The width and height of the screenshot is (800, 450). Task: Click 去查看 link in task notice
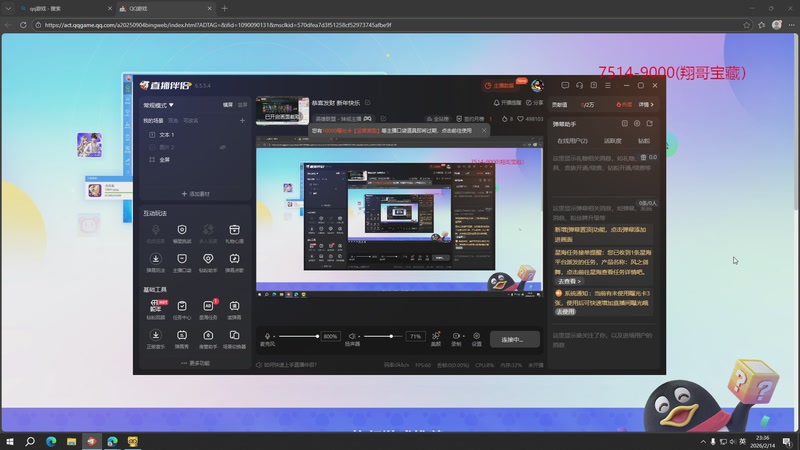pyautogui.click(x=569, y=281)
